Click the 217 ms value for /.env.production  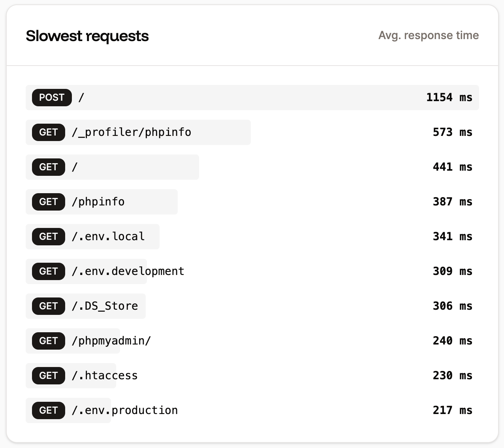click(452, 410)
